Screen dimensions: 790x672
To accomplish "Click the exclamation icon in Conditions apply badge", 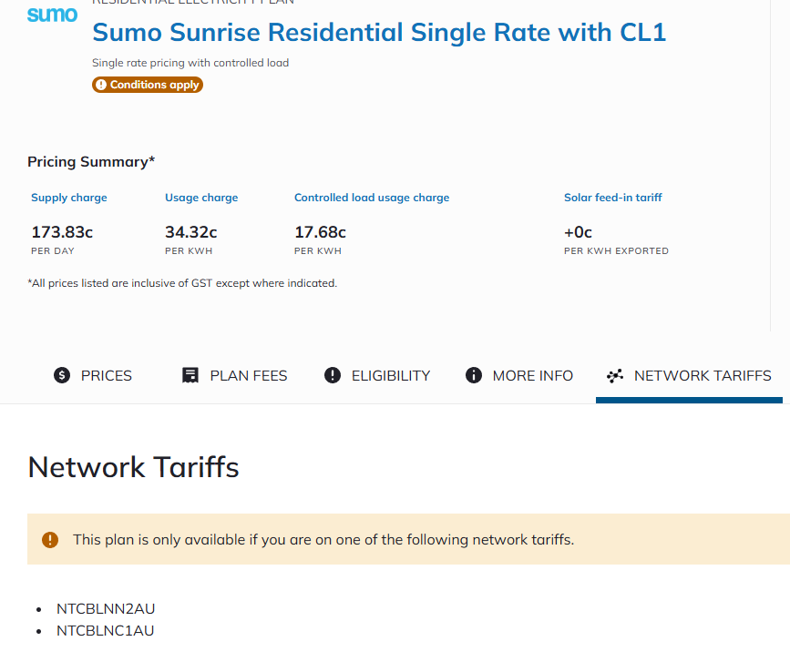I will pyautogui.click(x=100, y=85).
